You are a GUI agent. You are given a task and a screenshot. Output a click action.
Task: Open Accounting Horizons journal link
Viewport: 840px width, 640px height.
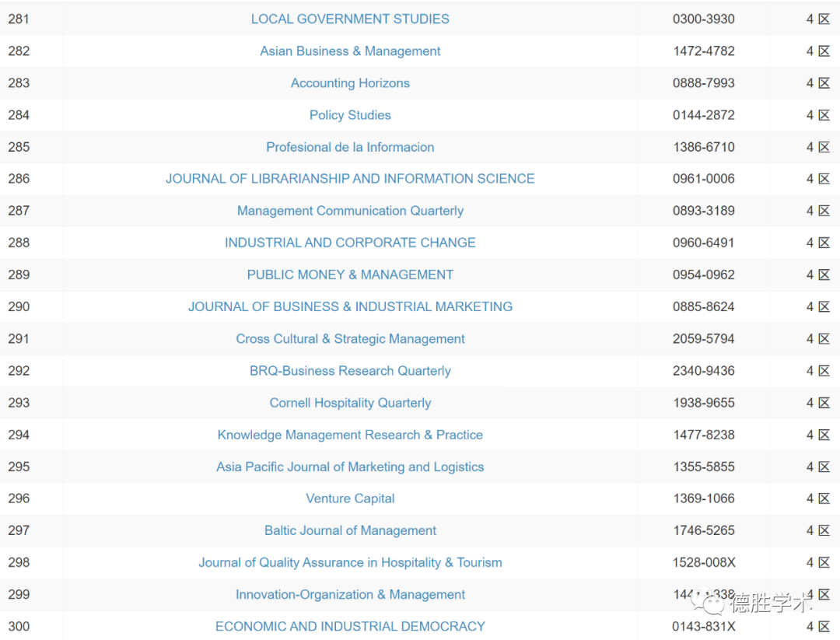(350, 83)
